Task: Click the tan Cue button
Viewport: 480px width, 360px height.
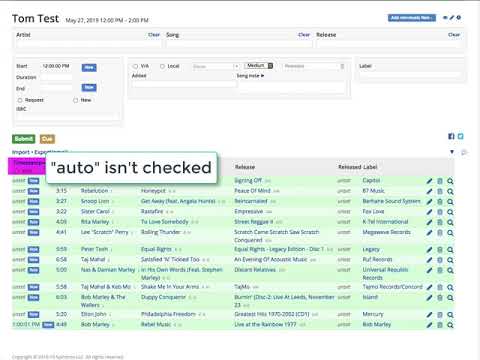Action: pyautogui.click(x=47, y=139)
